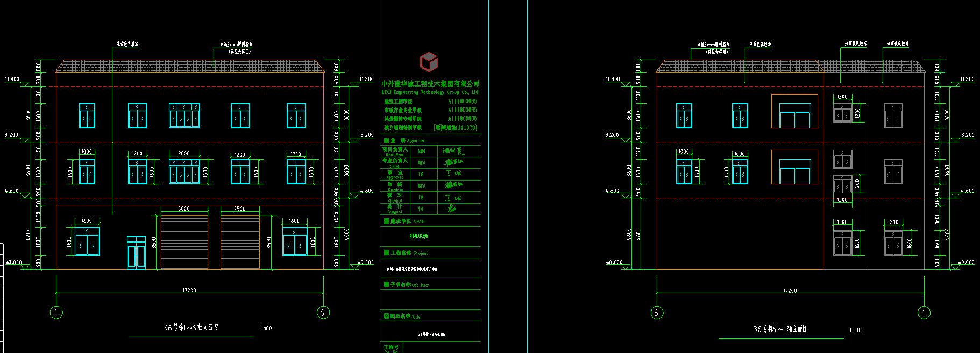
Task: Select the Owner header in title block
Action: point(405,221)
